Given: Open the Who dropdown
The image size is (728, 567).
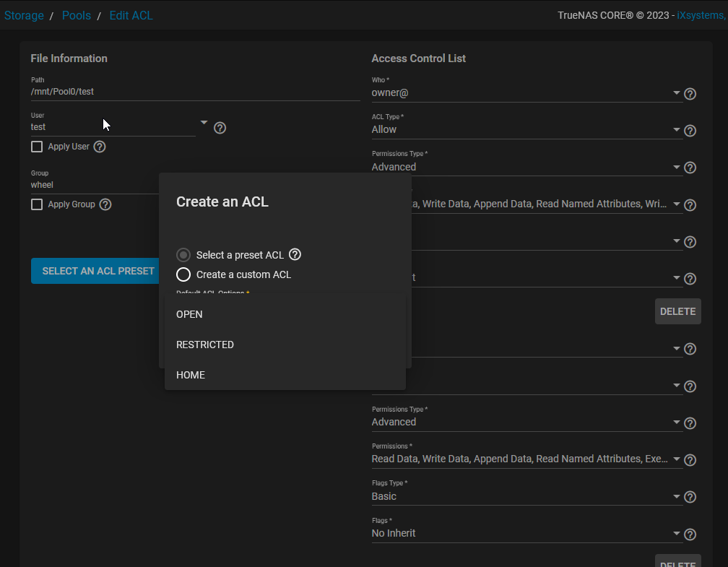Looking at the screenshot, I should [676, 92].
